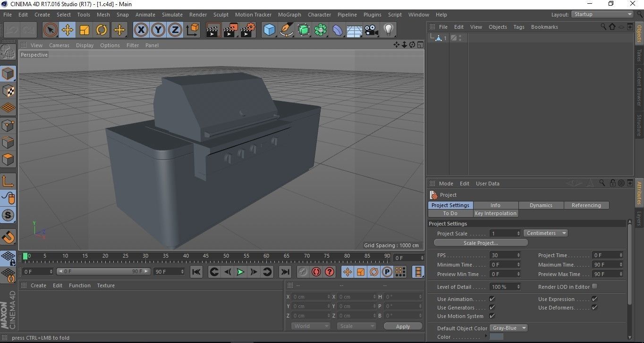
Task: Activate the Scale tool
Action: click(x=85, y=30)
